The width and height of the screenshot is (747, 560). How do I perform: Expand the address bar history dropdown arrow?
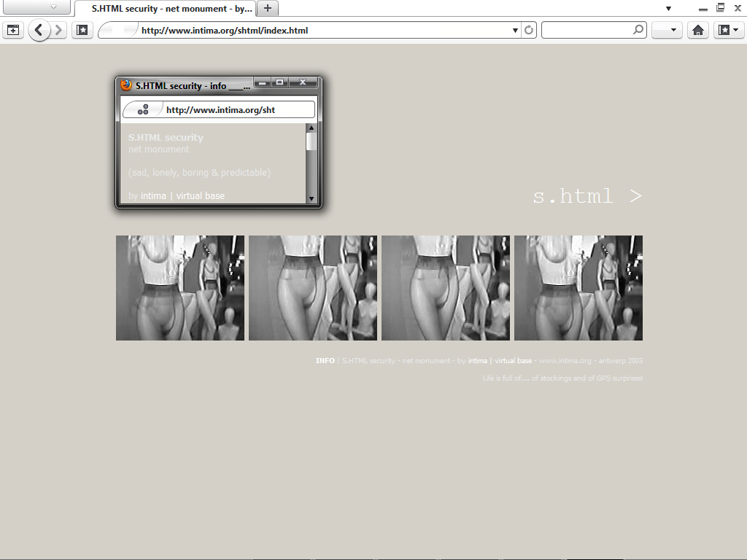point(515,31)
